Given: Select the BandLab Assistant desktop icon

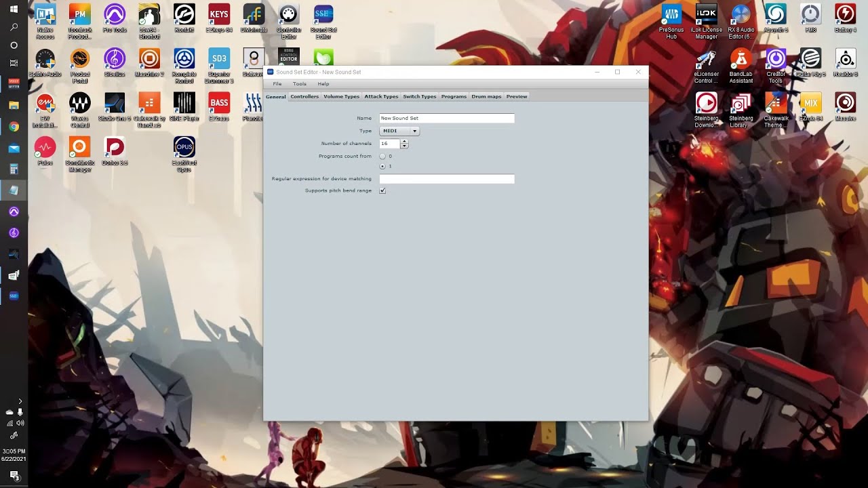Looking at the screenshot, I should click(741, 65).
